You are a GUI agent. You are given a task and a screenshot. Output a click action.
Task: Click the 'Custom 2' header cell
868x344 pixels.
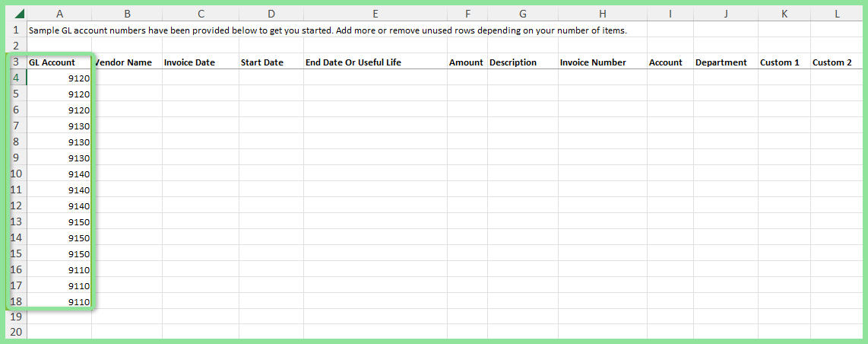click(x=837, y=62)
